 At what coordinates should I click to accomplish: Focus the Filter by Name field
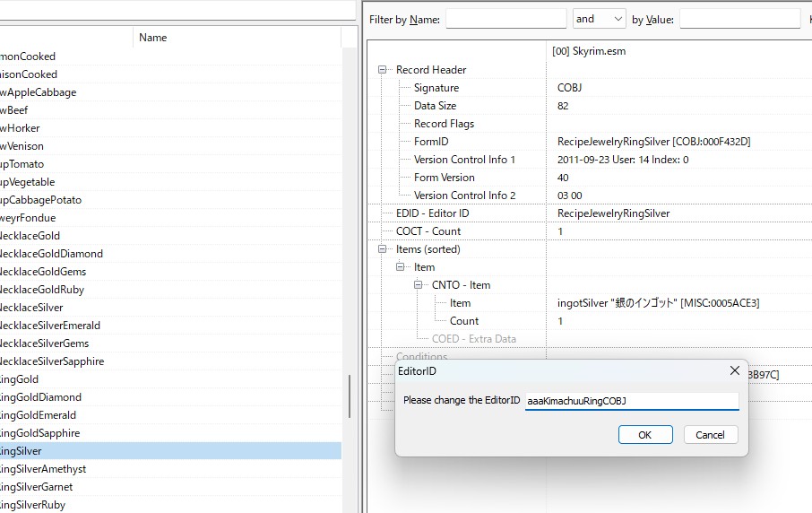(x=505, y=19)
